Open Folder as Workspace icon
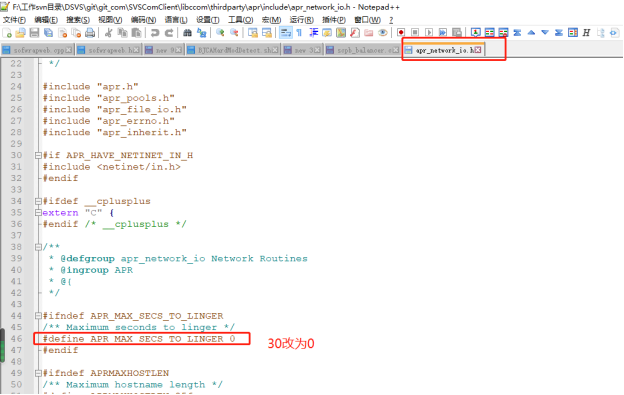The height and width of the screenshot is (395, 624). coord(369,33)
